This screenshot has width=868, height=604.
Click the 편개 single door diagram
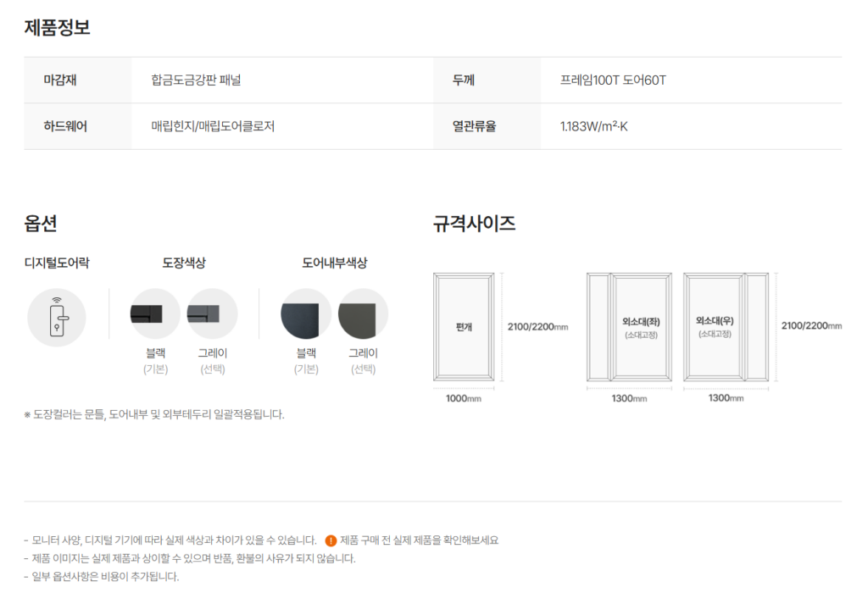tap(463, 327)
